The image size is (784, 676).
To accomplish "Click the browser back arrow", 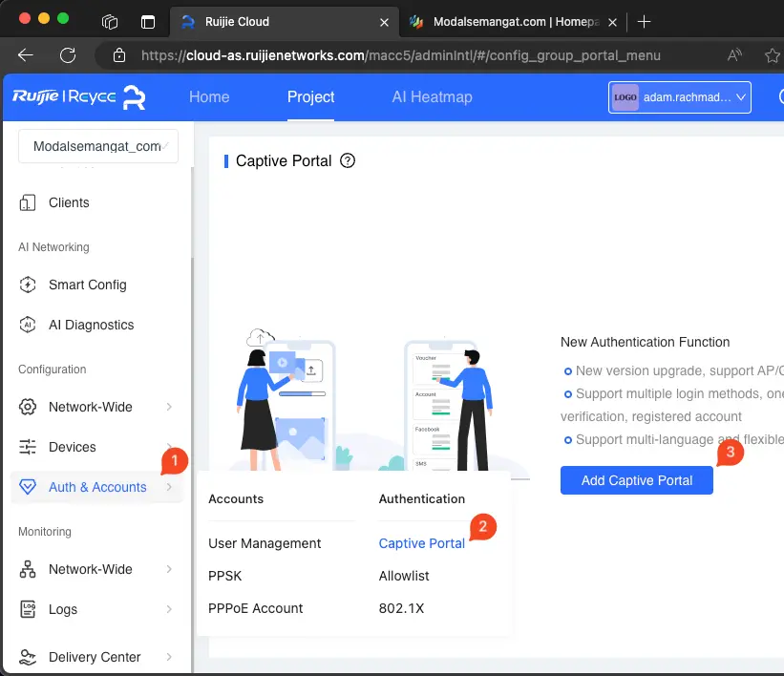I will pos(26,55).
